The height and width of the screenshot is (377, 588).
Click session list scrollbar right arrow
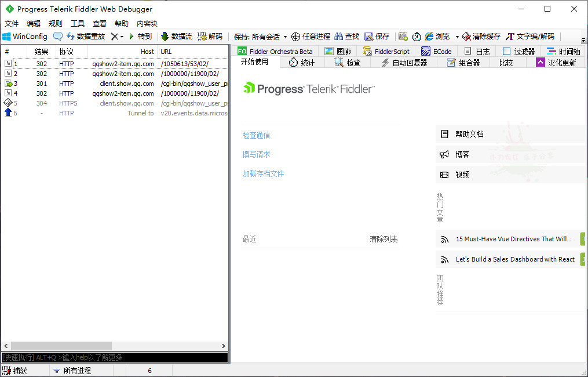coord(224,346)
